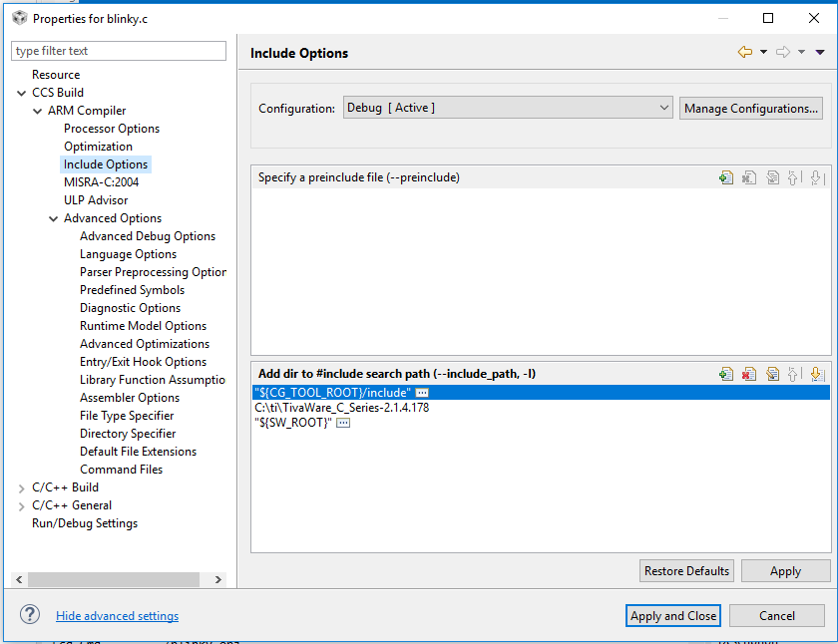Select Processor Options in the sidebar
Screen dimensions: 838x644
point(111,128)
